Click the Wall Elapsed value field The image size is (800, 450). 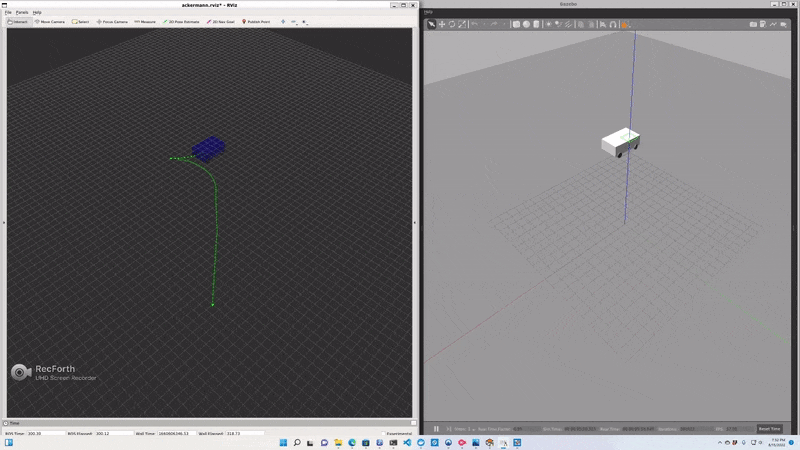(245, 433)
